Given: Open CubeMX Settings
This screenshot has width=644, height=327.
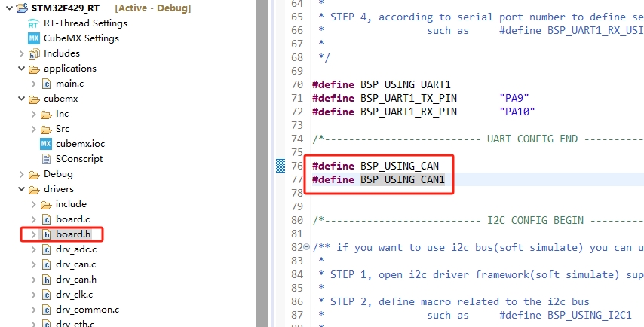Looking at the screenshot, I should pyautogui.click(x=81, y=38).
